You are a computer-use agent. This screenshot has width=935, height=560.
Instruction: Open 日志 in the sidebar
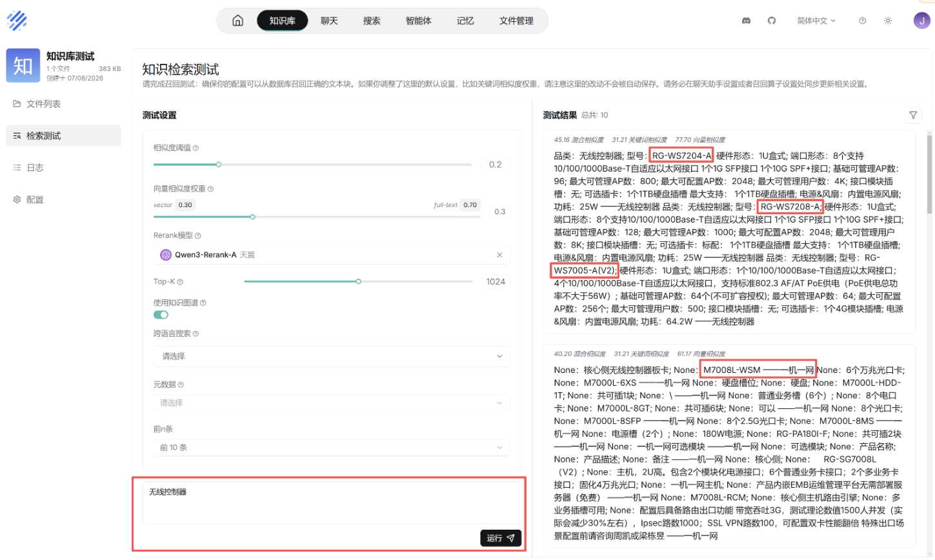[x=63, y=168]
